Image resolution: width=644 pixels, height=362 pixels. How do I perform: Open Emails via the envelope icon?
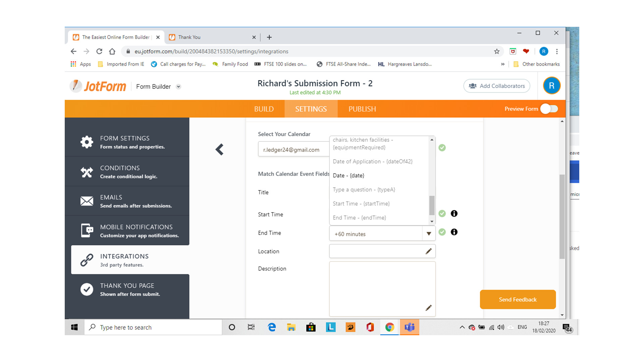(87, 201)
